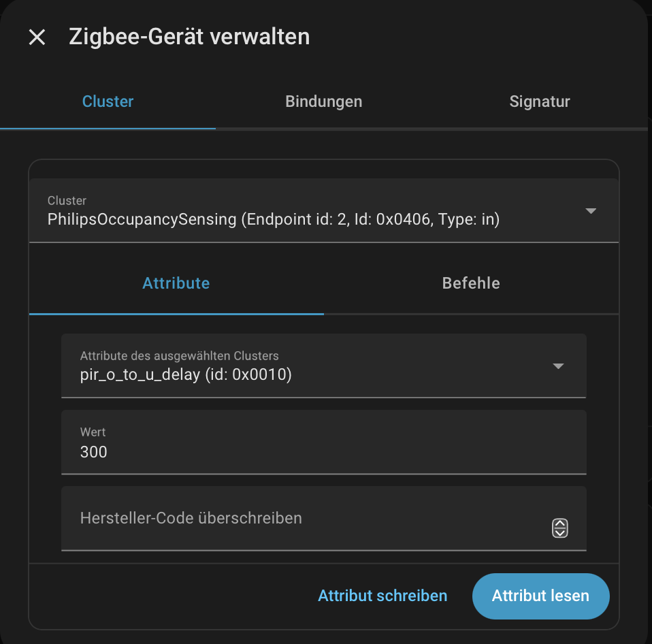The width and height of the screenshot is (652, 644).
Task: Open the attribute list dropdown arrow
Action: click(558, 366)
